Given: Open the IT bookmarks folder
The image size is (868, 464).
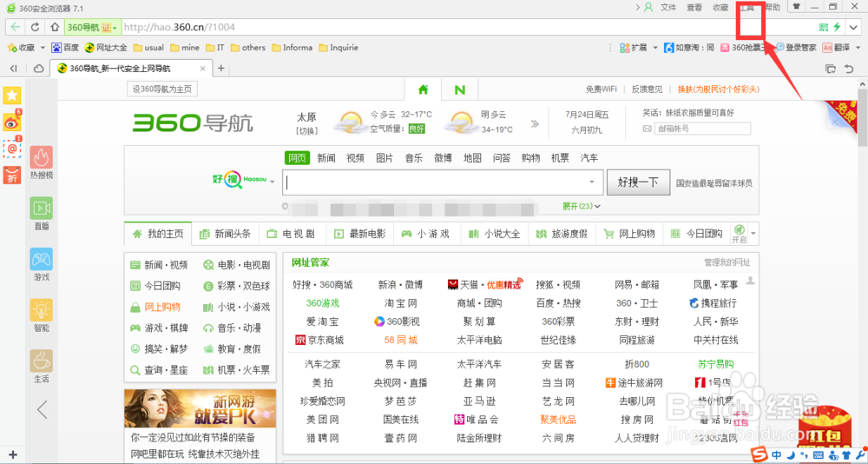Looking at the screenshot, I should coord(215,48).
